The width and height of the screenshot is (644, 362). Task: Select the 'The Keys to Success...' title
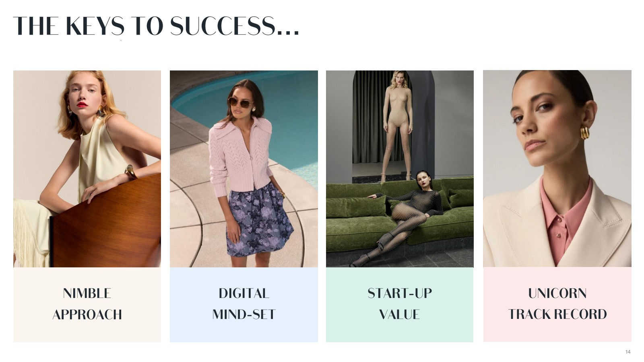156,26
